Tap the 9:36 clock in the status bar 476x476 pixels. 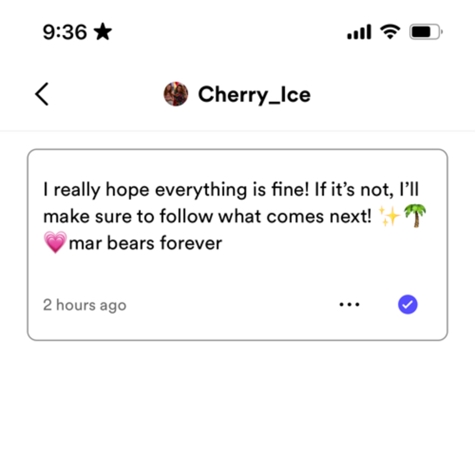[x=65, y=32]
